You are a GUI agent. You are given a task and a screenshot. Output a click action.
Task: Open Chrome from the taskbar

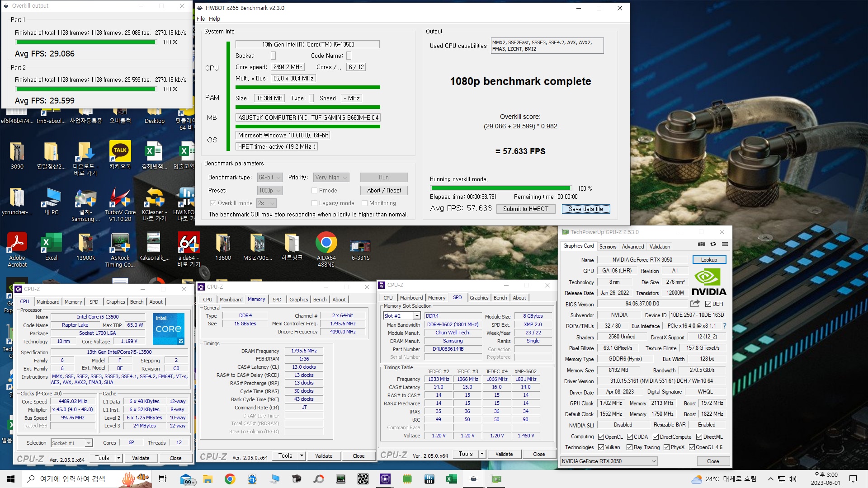(x=230, y=479)
